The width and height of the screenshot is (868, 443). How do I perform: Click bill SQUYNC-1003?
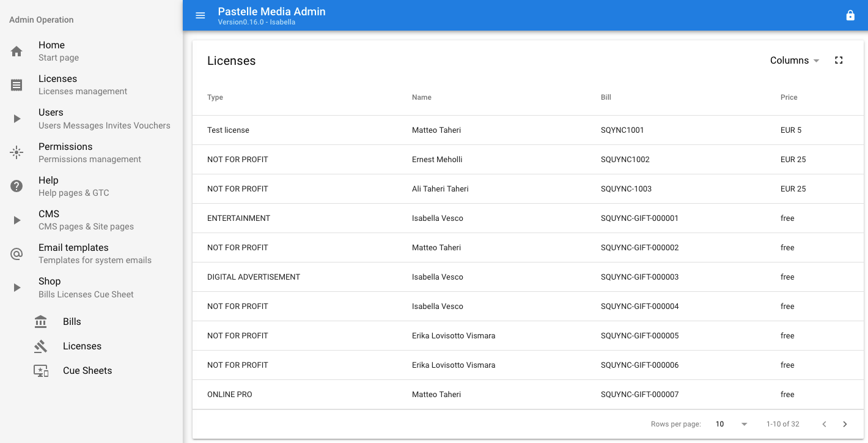pyautogui.click(x=626, y=189)
